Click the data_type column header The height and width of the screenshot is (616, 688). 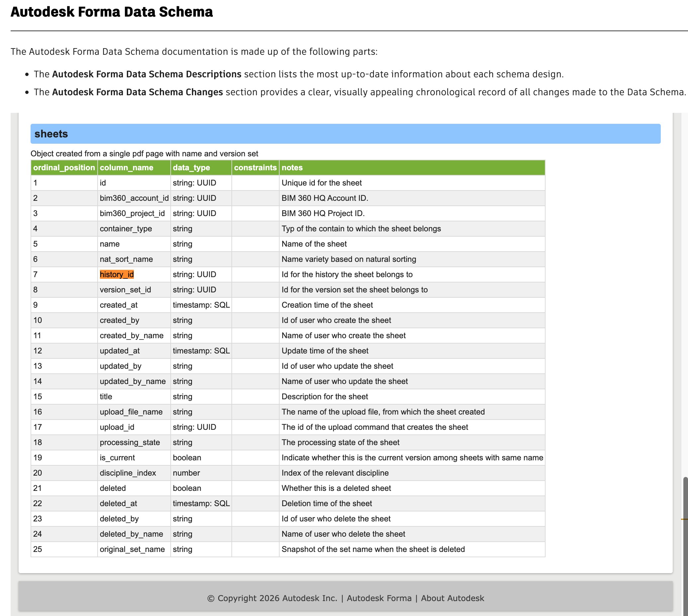[201, 168]
